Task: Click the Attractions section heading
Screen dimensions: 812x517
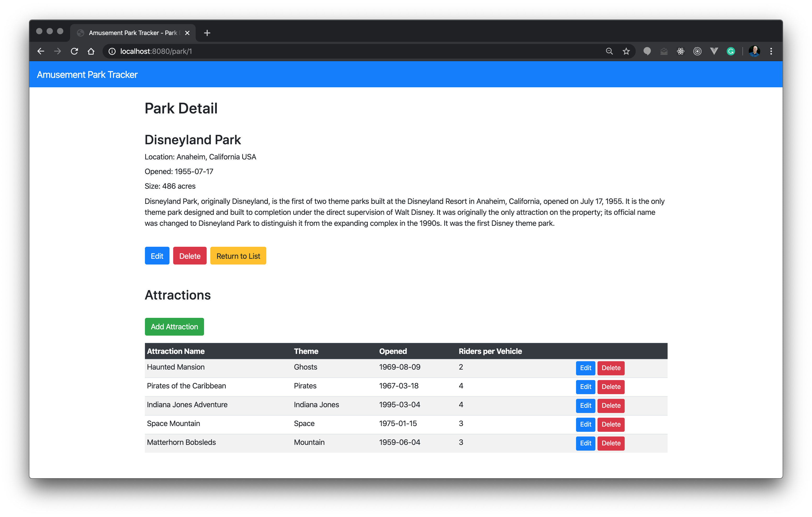Action: pyautogui.click(x=178, y=295)
